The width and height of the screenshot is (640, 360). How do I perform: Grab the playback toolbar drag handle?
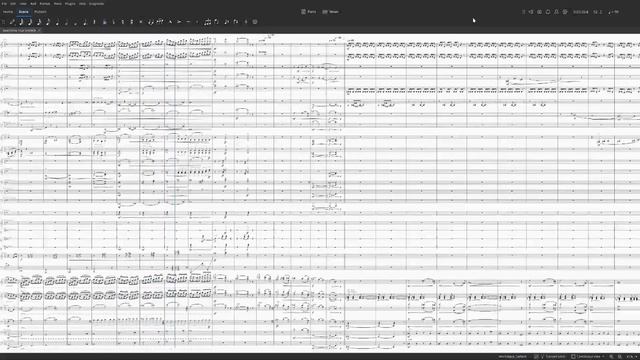523,12
